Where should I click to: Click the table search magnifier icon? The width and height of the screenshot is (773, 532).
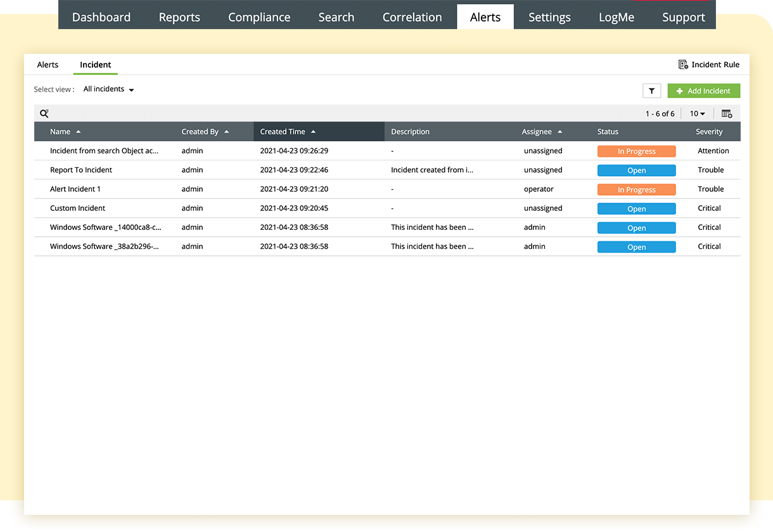coord(44,113)
